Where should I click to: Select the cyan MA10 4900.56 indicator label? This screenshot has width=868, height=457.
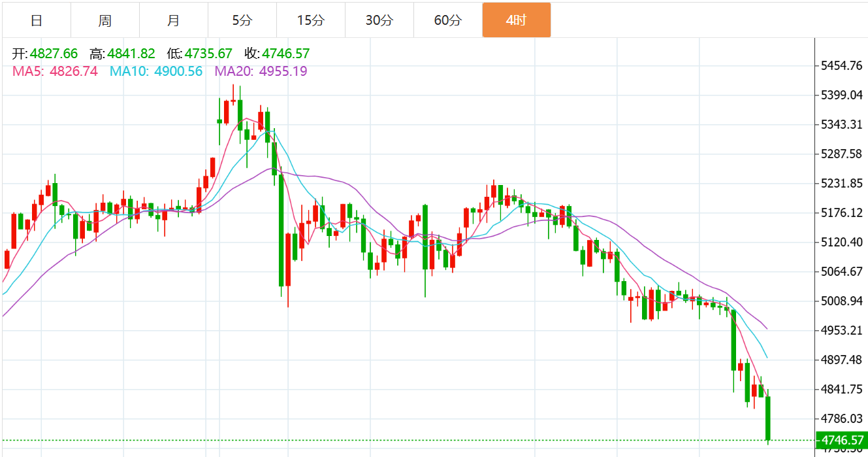(x=155, y=71)
